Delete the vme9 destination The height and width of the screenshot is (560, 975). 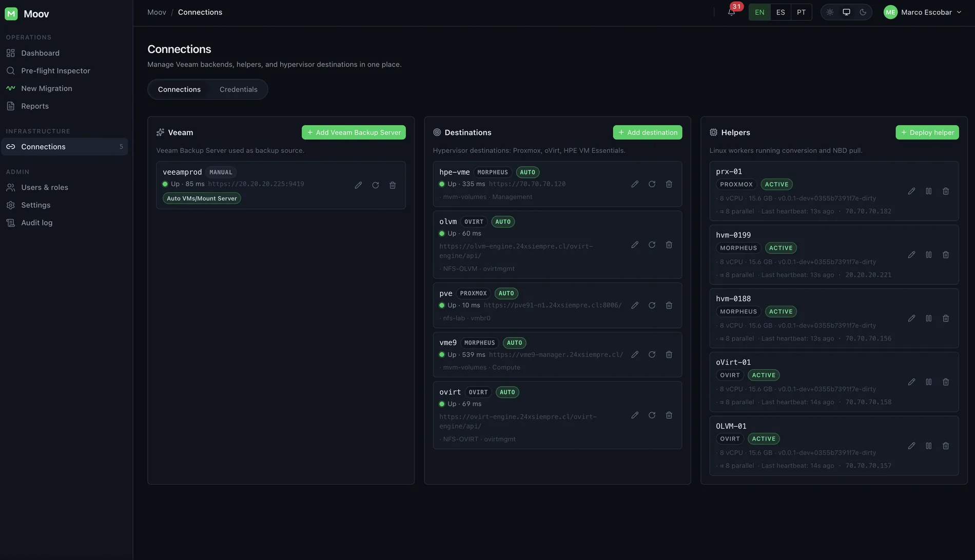[x=669, y=354]
